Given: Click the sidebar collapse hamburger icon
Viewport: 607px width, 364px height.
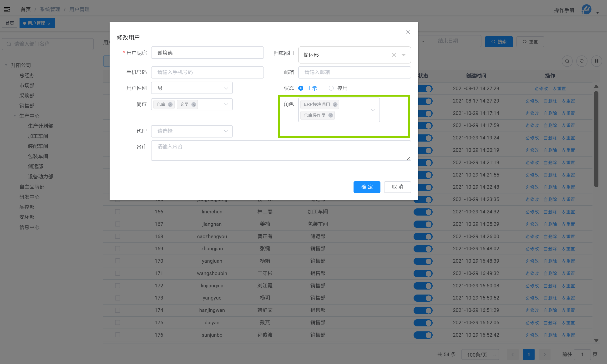Looking at the screenshot, I should point(7,9).
